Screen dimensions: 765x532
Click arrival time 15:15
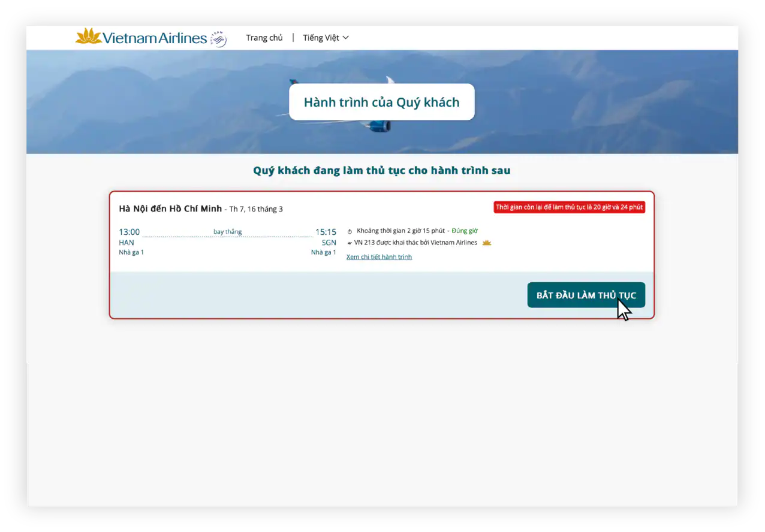(326, 232)
